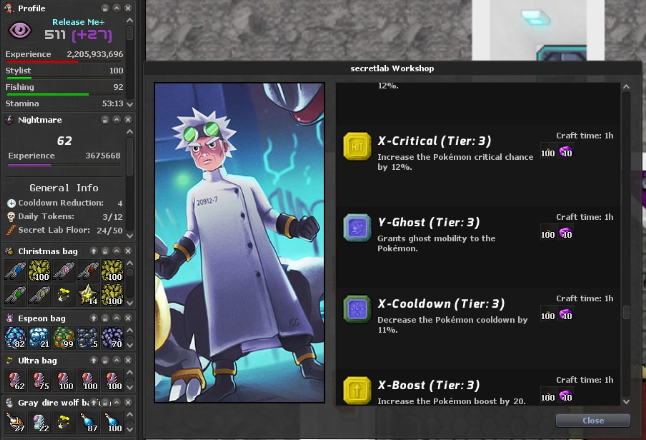Image resolution: width=646 pixels, height=440 pixels.
Task: Click the X-Boost yellow arrow icon
Action: pos(357,390)
